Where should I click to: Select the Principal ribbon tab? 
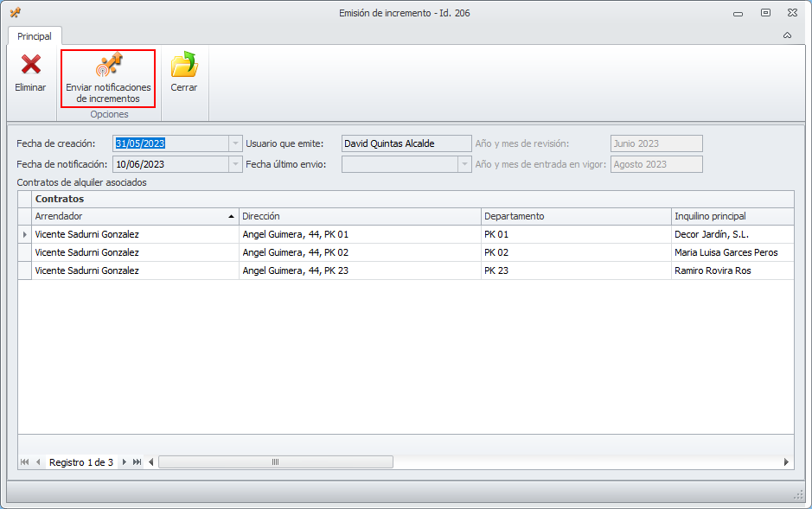pyautogui.click(x=35, y=36)
